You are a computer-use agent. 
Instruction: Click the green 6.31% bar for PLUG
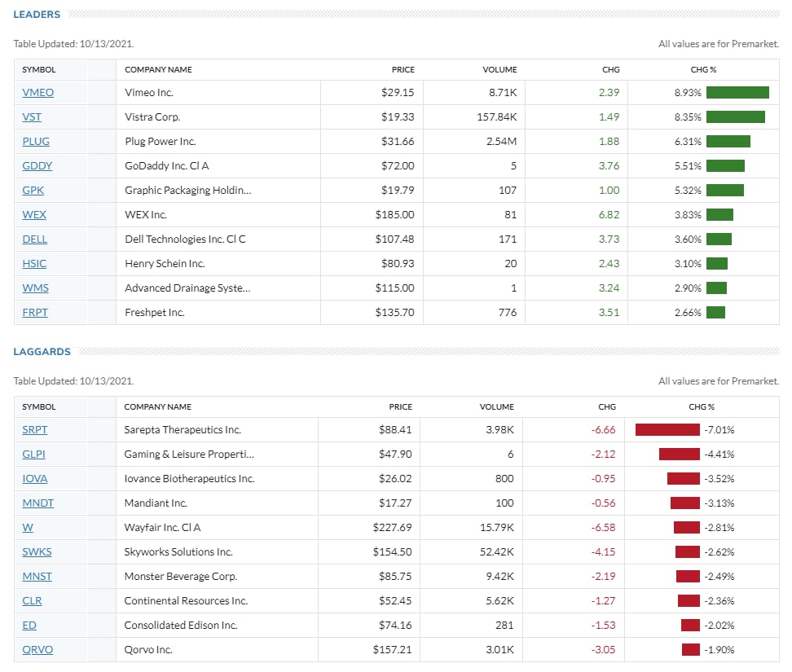[x=728, y=142]
